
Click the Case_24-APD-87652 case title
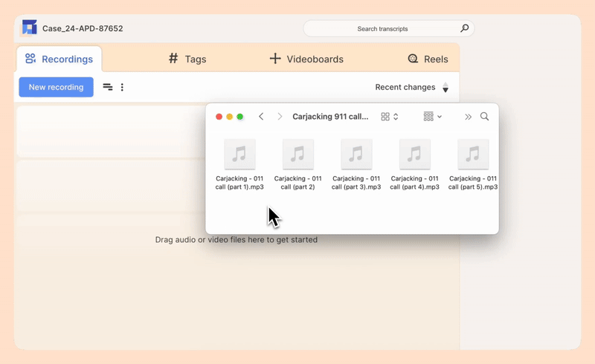[x=83, y=28]
